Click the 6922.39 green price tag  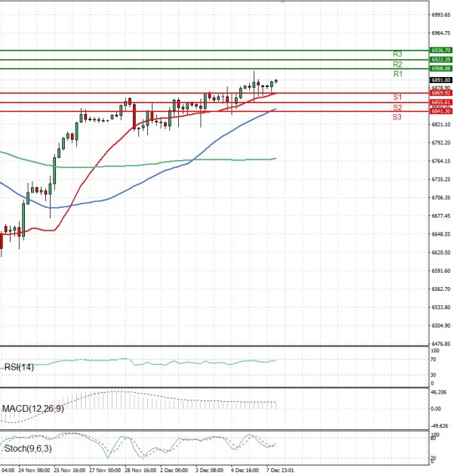[x=441, y=59]
